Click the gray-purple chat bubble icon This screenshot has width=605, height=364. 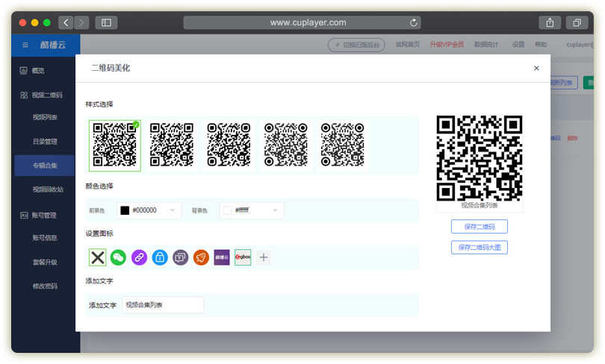pyautogui.click(x=180, y=257)
